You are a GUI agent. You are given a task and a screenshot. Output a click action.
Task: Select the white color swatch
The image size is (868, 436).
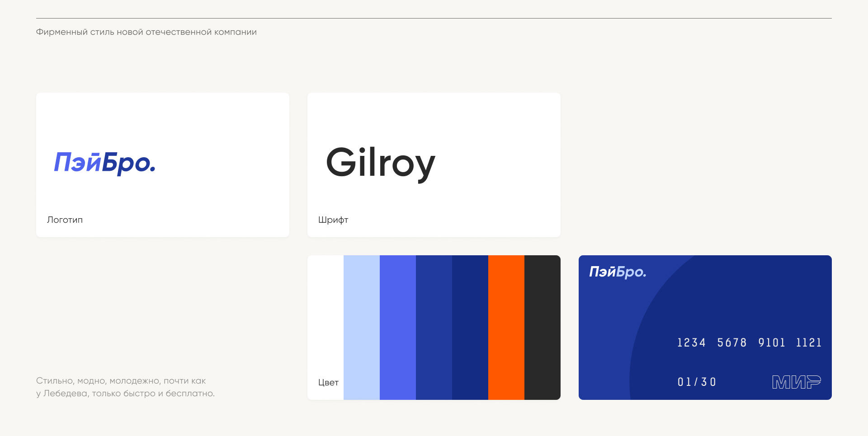(x=325, y=316)
